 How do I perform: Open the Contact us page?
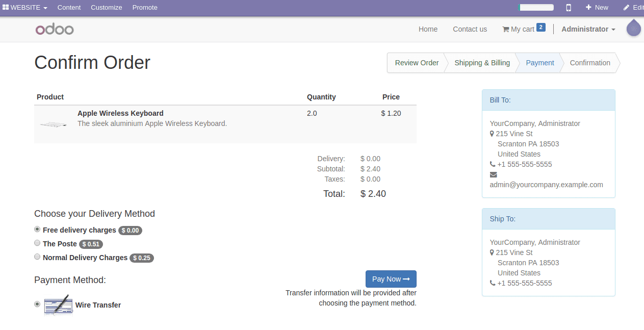(x=470, y=29)
